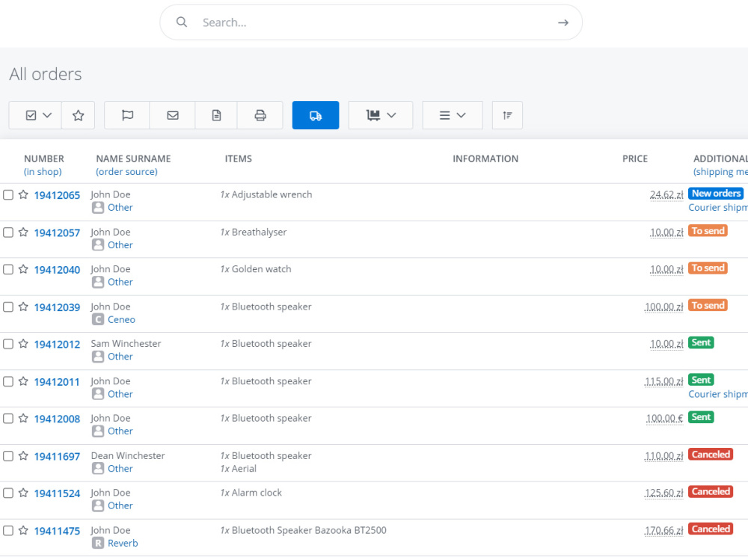Viewport: 748px width, 560px height.
Task: Click the NUMBER column header
Action: click(44, 159)
